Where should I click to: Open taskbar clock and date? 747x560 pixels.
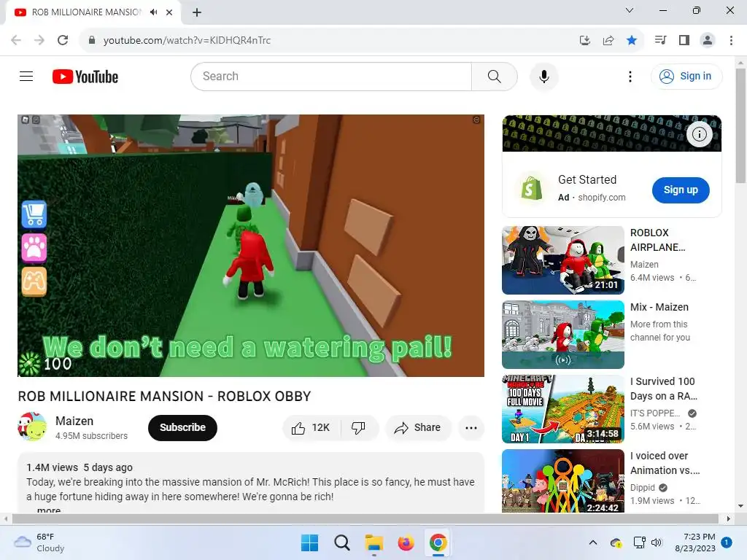tap(695, 542)
